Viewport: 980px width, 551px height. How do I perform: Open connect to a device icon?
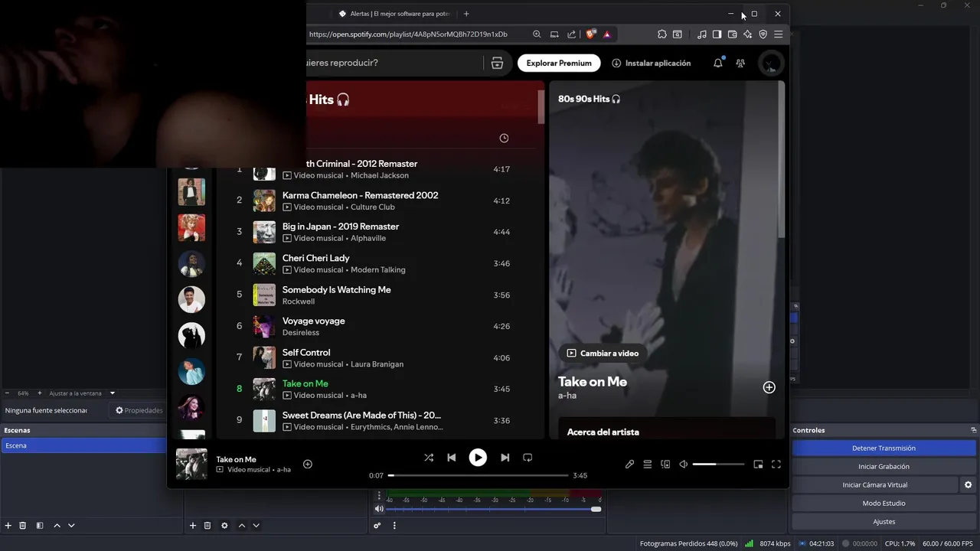pos(665,464)
